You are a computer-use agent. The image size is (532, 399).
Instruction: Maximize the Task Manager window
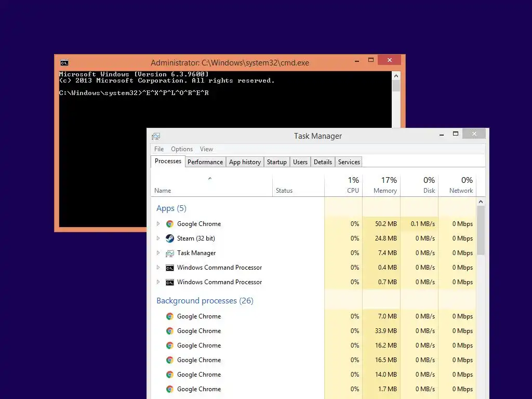point(456,134)
